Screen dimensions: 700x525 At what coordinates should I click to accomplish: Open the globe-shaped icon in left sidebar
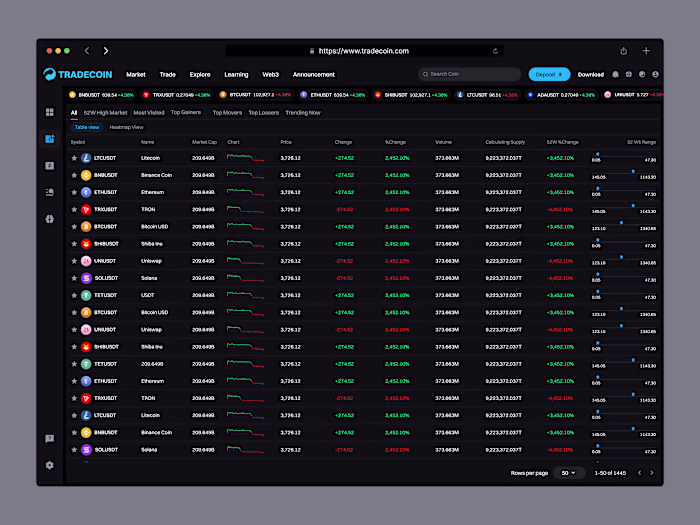50,219
